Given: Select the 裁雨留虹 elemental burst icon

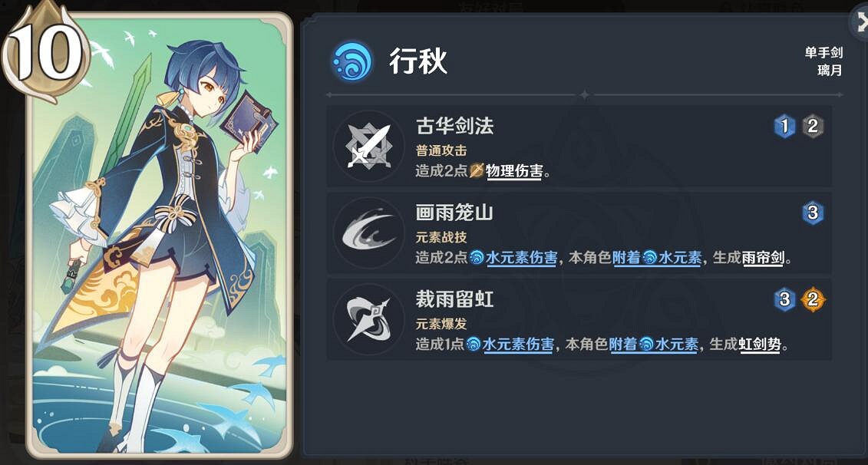Looking at the screenshot, I should click(x=368, y=319).
